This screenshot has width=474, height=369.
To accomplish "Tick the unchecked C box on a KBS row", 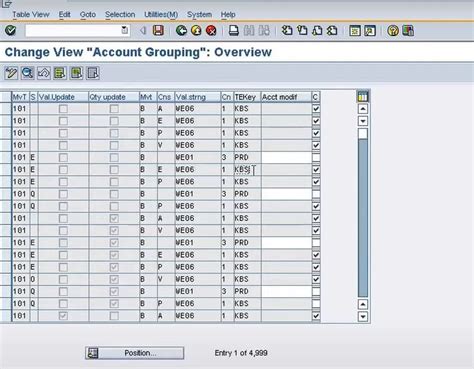I will tap(316, 304).
